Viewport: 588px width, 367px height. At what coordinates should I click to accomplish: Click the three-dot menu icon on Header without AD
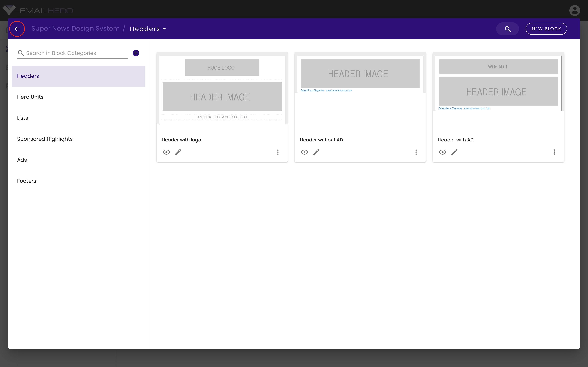(416, 152)
